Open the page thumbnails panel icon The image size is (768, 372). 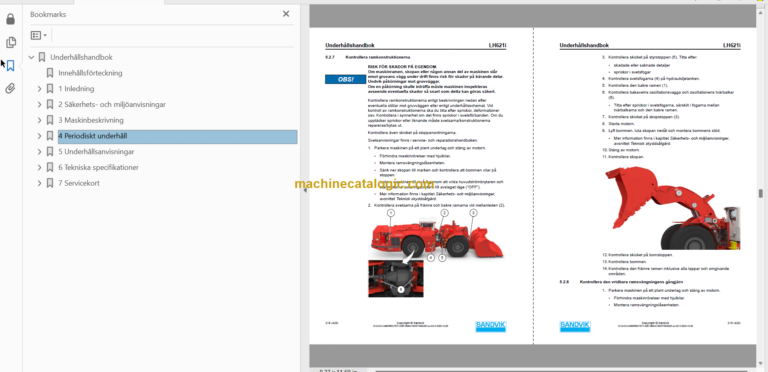click(10, 42)
